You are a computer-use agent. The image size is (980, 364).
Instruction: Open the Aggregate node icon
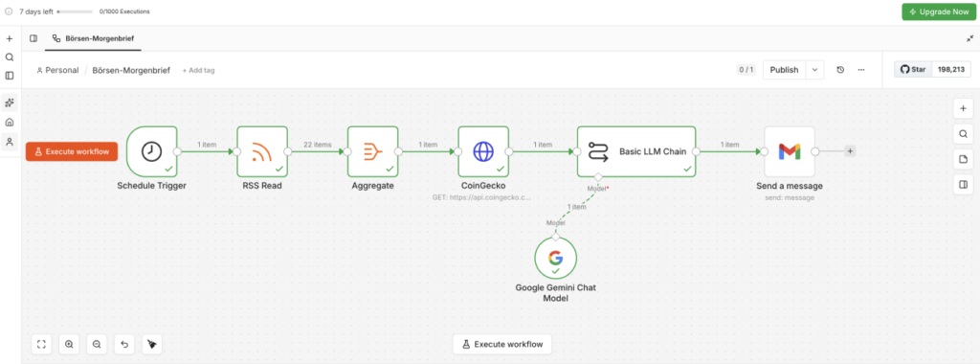pos(372,151)
